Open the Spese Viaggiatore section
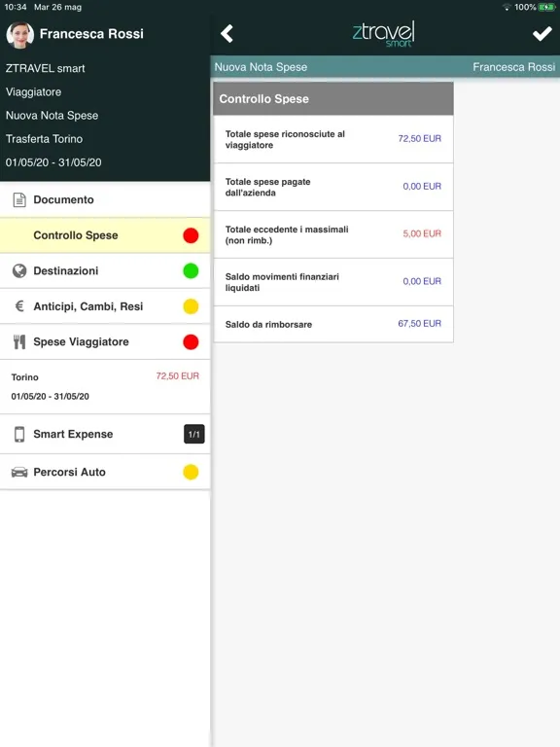This screenshot has height=747, width=560. click(105, 341)
